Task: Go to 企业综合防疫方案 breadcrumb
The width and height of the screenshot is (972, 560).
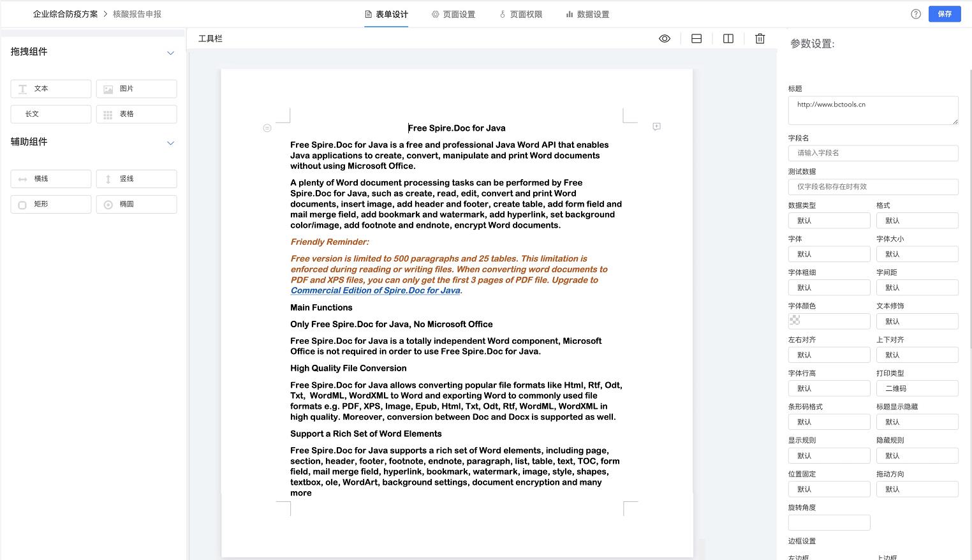Action: 66,14
